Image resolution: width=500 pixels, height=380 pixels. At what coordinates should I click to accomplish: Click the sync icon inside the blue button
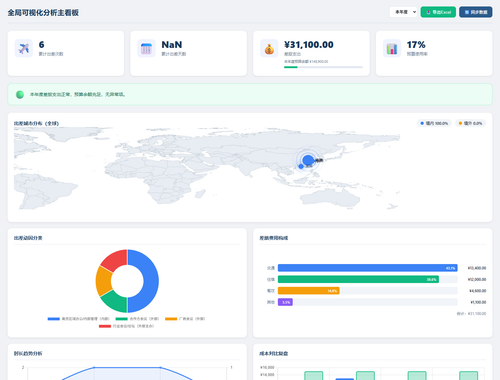467,12
